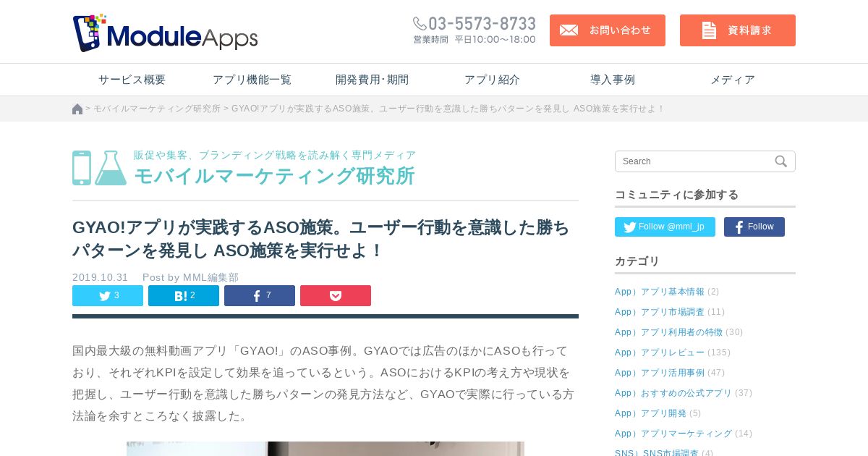Viewport: 868px width, 456px height.
Task: Share article via Twitter button
Action: 108,295
